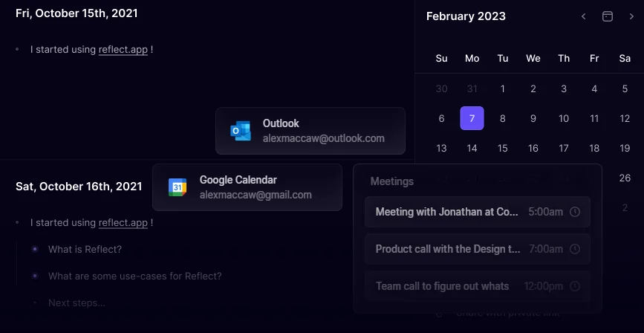Viewport: 644px width, 333px height.
Task: Select the Google Calendar account card
Action: (247, 187)
